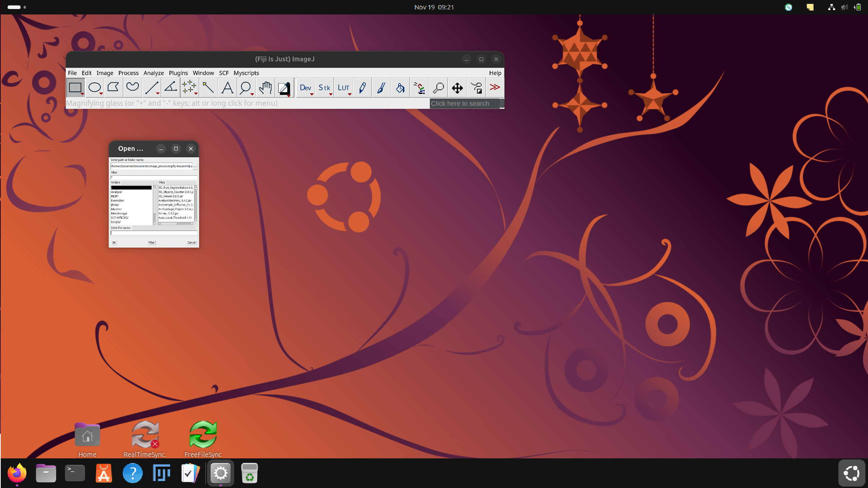Image resolution: width=868 pixels, height=488 pixels.
Task: Select the Macros/ folder in list
Action: coord(116,209)
